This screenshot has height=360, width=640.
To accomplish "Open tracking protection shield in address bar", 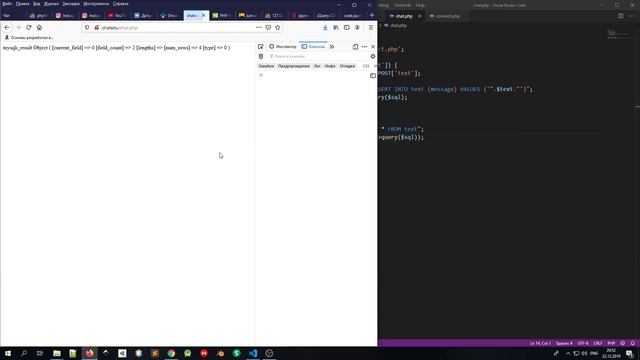I will point(87,27).
